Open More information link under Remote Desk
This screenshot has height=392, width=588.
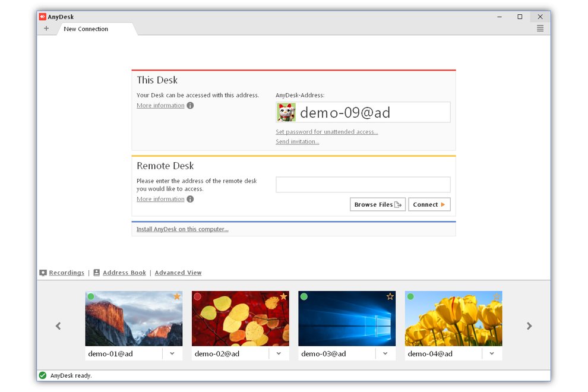(x=160, y=199)
